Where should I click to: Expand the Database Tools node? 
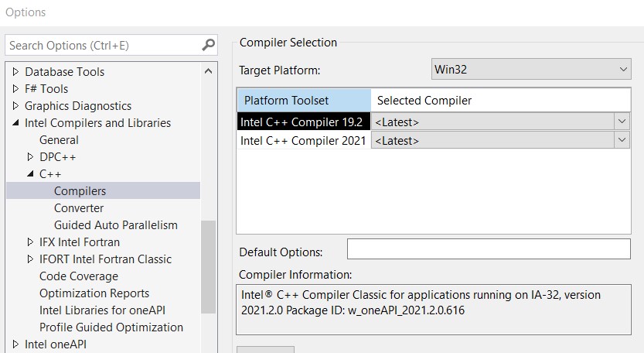click(x=16, y=72)
